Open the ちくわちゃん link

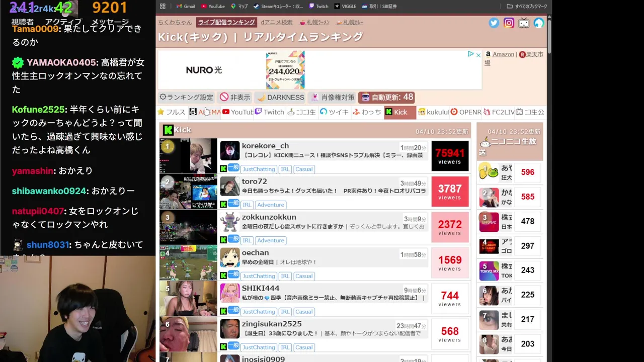[175, 22]
